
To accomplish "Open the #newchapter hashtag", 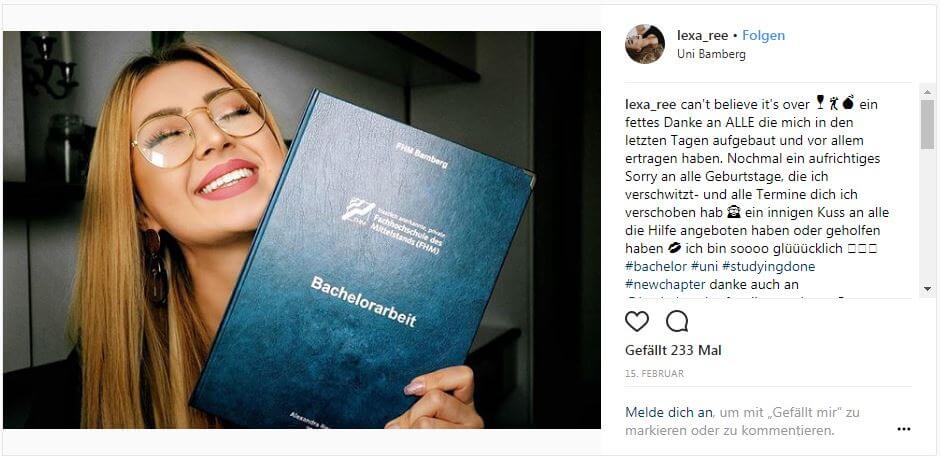I will pos(665,283).
